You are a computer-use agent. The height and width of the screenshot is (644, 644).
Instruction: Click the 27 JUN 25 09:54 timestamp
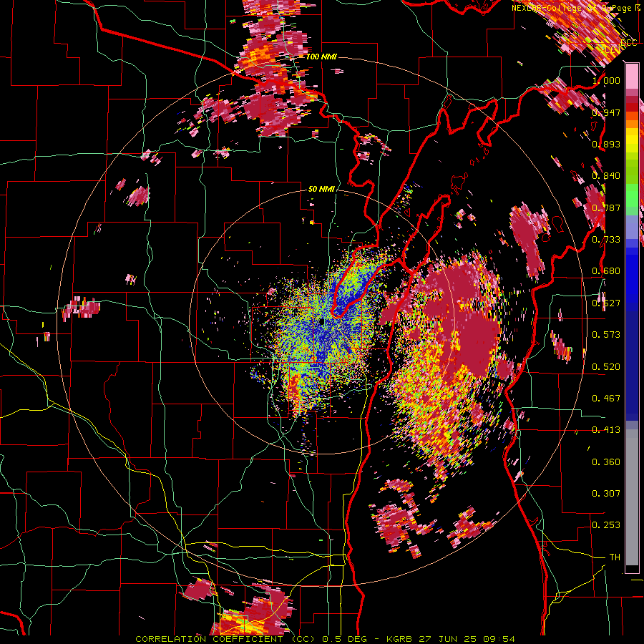pos(467,639)
